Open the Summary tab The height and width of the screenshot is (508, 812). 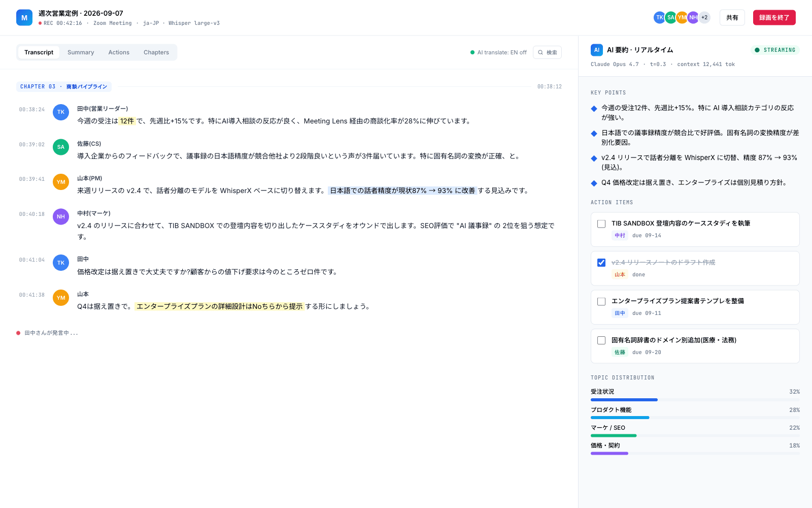81,52
